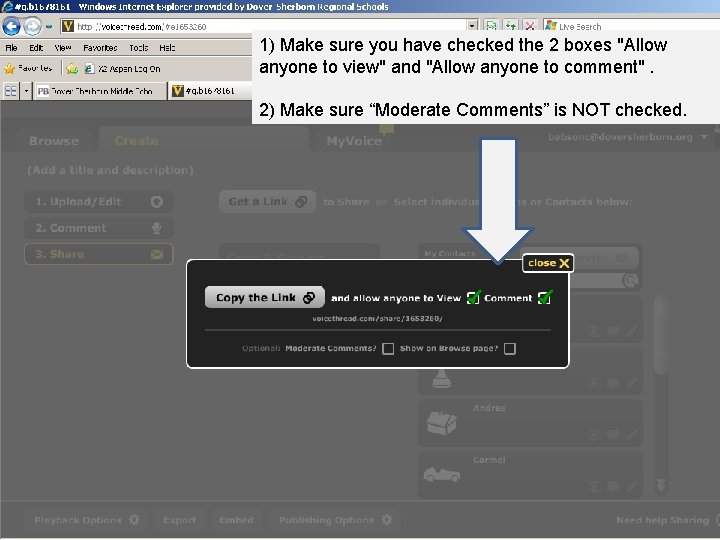This screenshot has width=720, height=540.
Task: Select step 2 Comment
Action: [x=99, y=228]
